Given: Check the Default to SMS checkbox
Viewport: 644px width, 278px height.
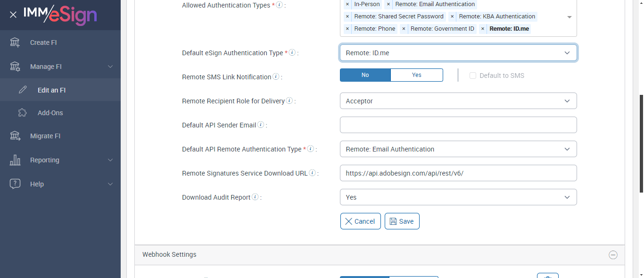Looking at the screenshot, I should point(473,76).
